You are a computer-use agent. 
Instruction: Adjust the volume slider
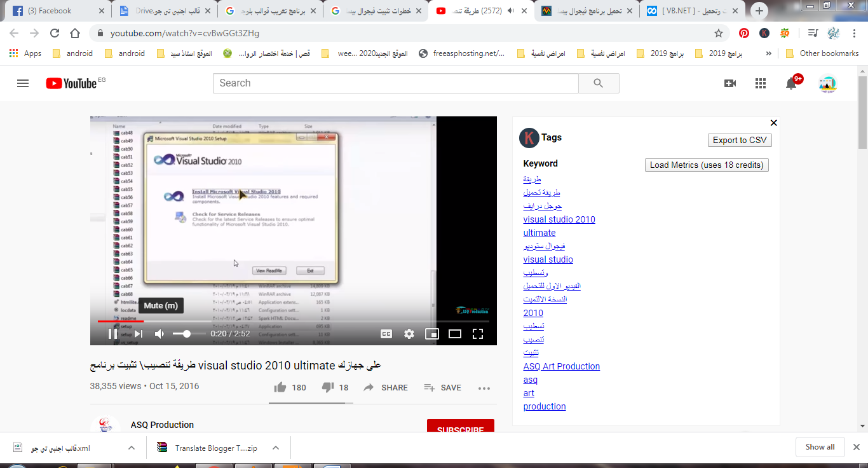189,334
